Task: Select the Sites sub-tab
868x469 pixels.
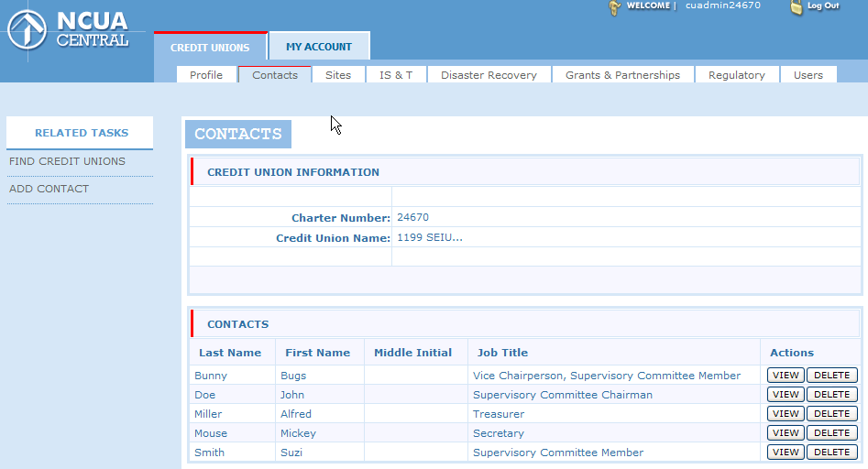Action: tap(338, 75)
